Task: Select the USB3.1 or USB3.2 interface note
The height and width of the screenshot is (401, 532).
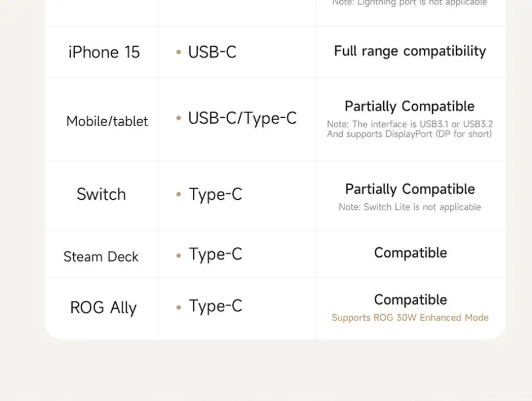Action: click(x=410, y=124)
